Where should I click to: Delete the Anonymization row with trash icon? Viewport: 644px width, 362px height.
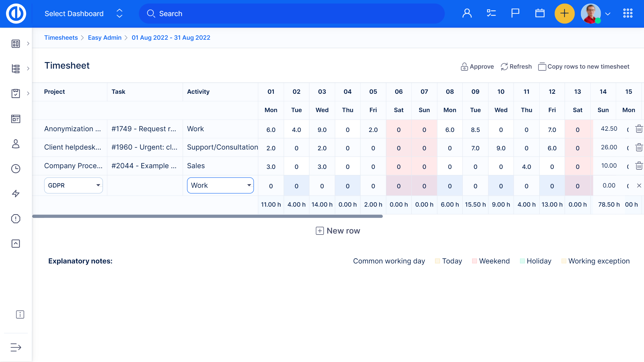pyautogui.click(x=639, y=129)
